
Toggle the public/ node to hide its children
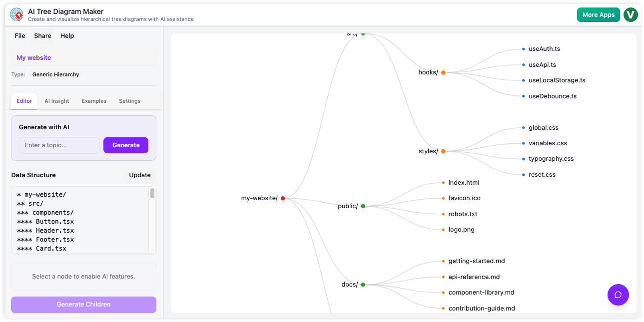tap(363, 205)
